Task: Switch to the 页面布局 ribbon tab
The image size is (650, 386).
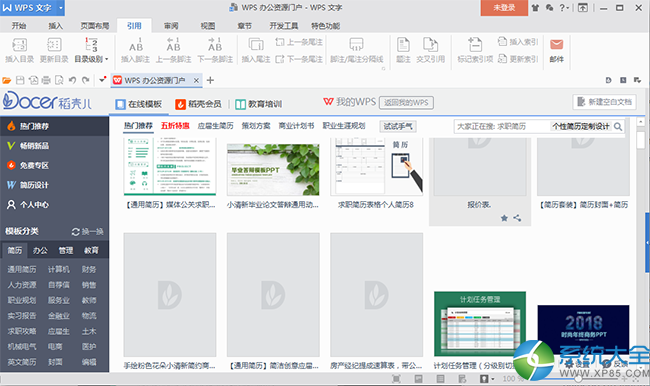Action: [x=95, y=26]
